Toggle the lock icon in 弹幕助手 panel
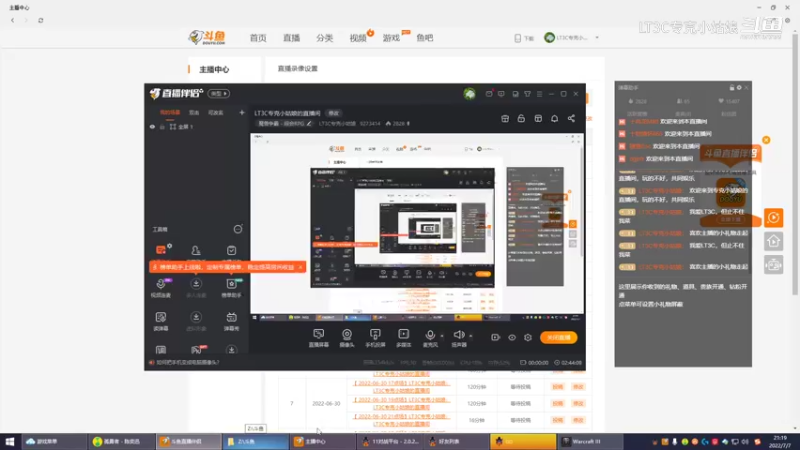The width and height of the screenshot is (800, 450). [732, 88]
